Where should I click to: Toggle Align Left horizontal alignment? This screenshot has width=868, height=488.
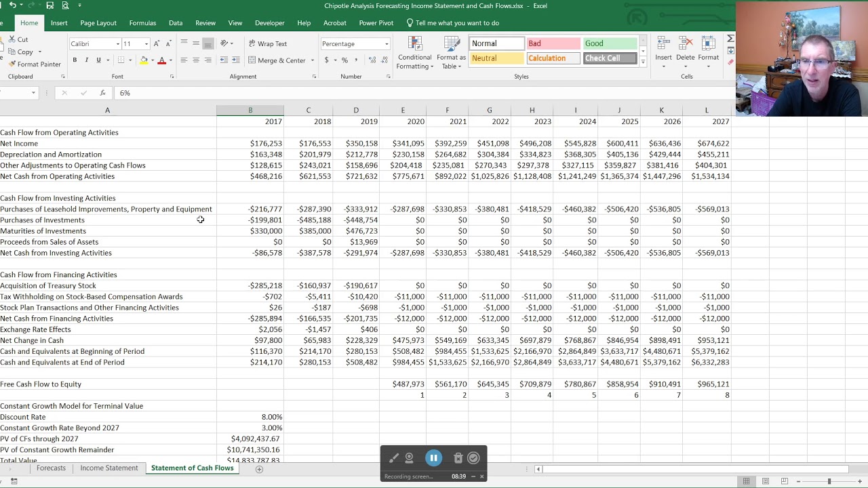tap(184, 60)
